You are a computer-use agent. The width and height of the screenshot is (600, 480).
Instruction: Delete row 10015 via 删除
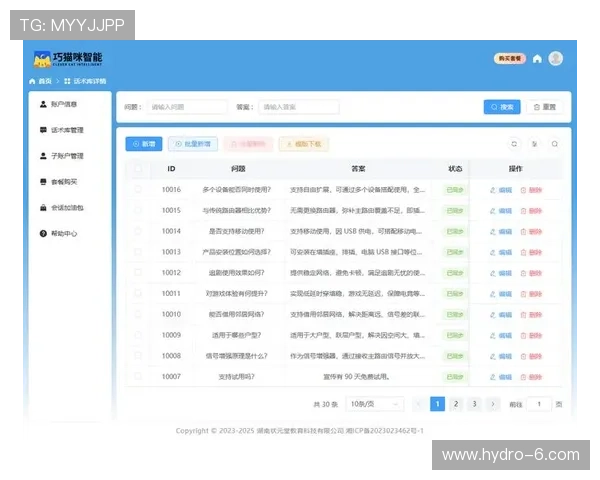(x=531, y=211)
